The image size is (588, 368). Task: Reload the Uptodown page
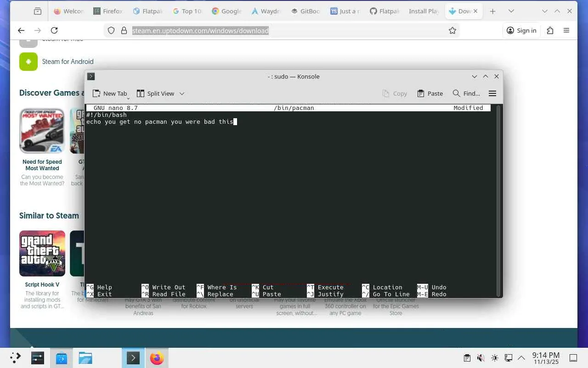point(54,30)
